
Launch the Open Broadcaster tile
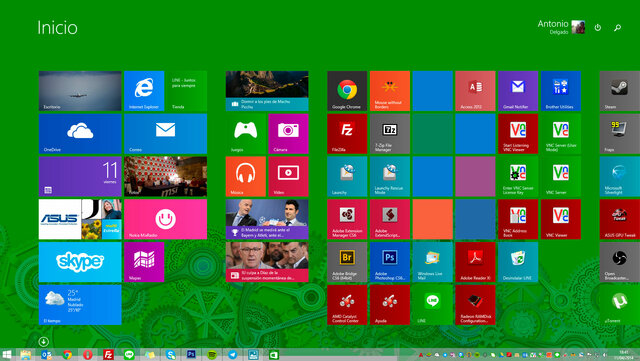tap(620, 262)
